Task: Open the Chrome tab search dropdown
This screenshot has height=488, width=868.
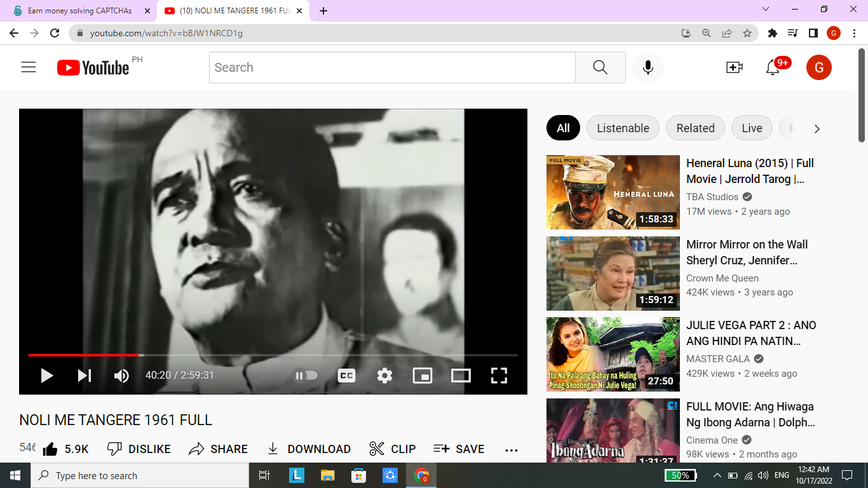Action: (x=766, y=10)
